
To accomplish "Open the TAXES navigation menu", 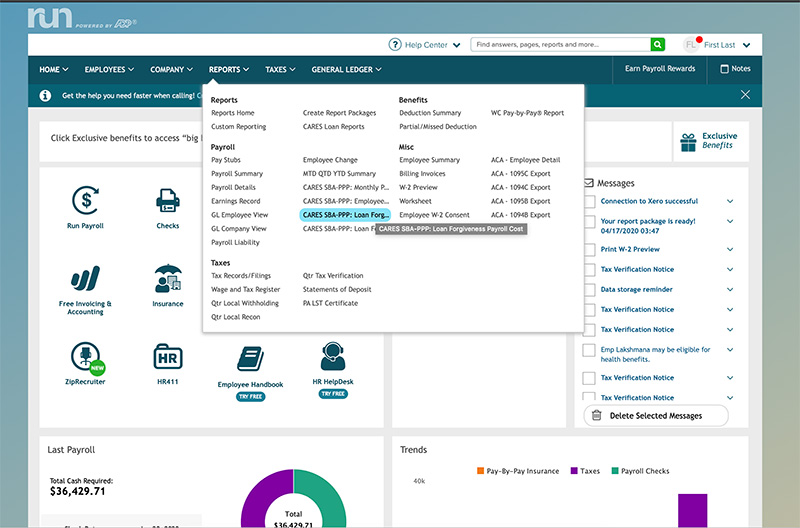I will pyautogui.click(x=280, y=69).
